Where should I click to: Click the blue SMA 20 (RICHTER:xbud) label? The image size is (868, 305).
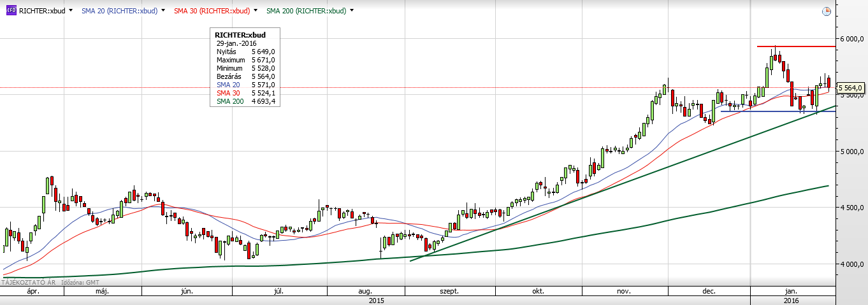point(120,11)
